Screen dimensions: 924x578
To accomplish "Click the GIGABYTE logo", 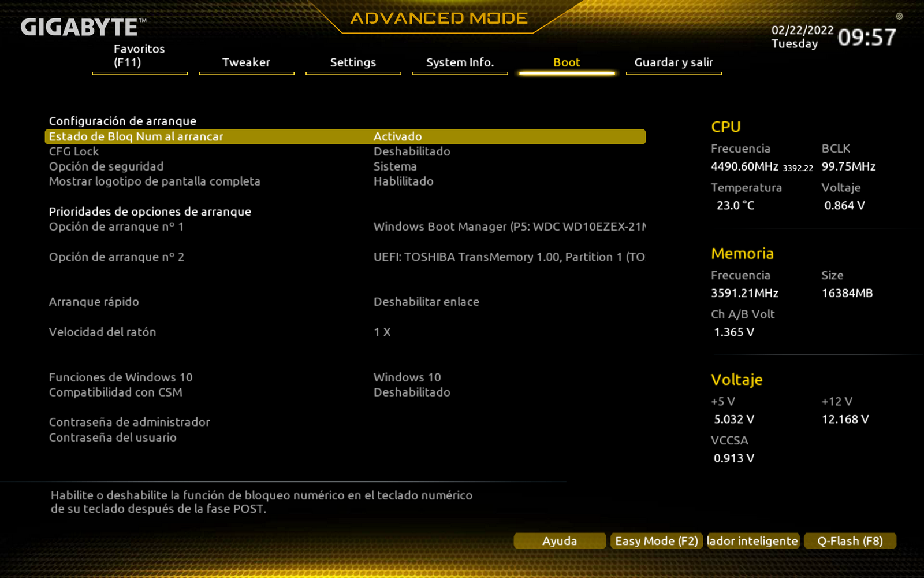I will [83, 27].
